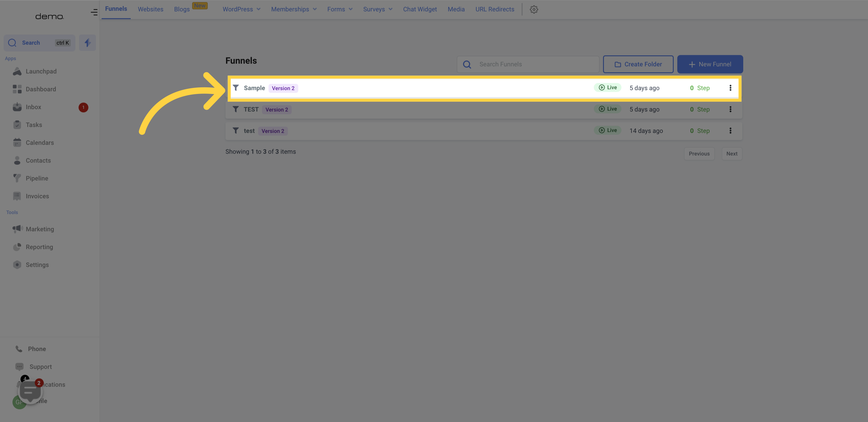Click the Phone handset icon
The height and width of the screenshot is (422, 868).
[19, 349]
